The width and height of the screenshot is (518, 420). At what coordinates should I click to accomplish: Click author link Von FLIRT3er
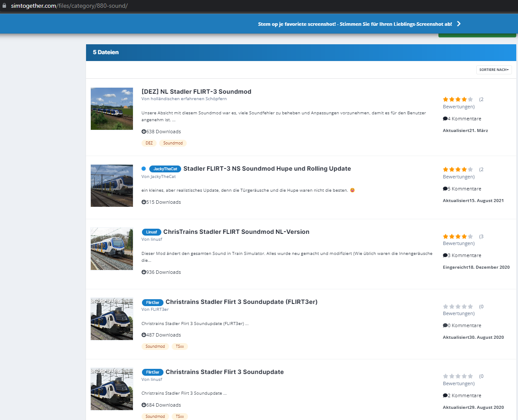click(x=155, y=309)
